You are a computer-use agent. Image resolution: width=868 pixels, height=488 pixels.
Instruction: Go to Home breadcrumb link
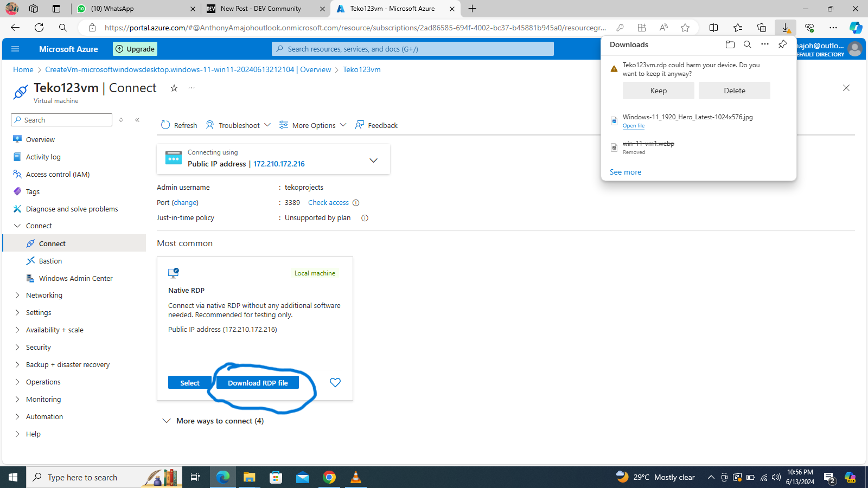click(23, 69)
